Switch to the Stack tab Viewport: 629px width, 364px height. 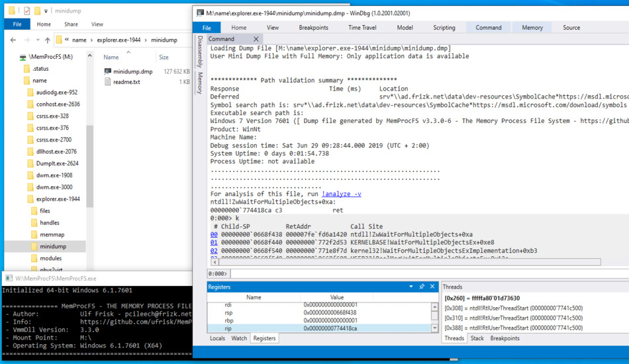(477, 338)
